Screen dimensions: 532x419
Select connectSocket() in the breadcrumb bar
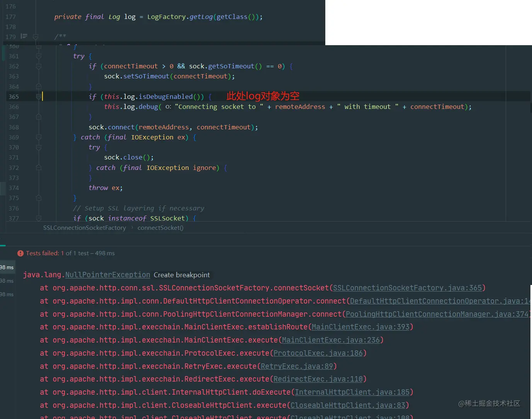160,228
